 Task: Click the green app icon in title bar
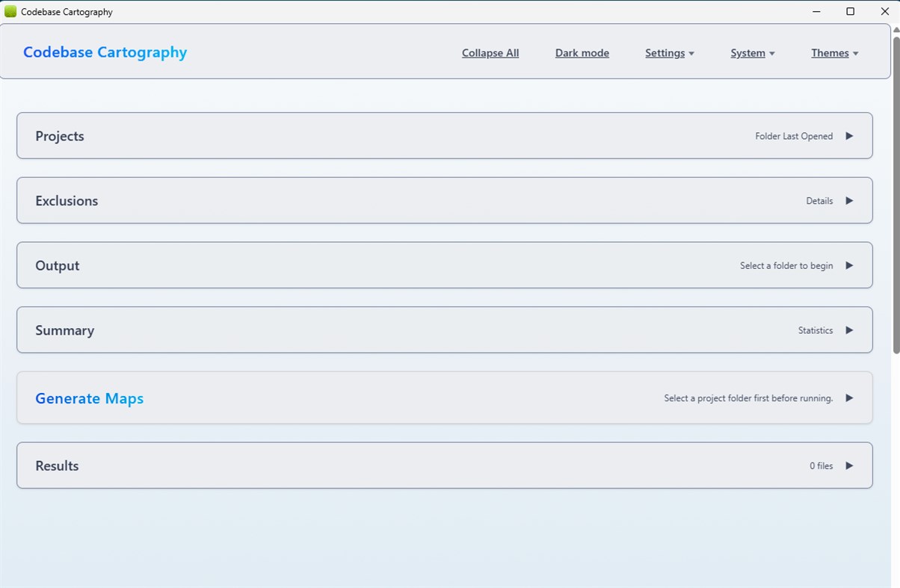pyautogui.click(x=10, y=11)
